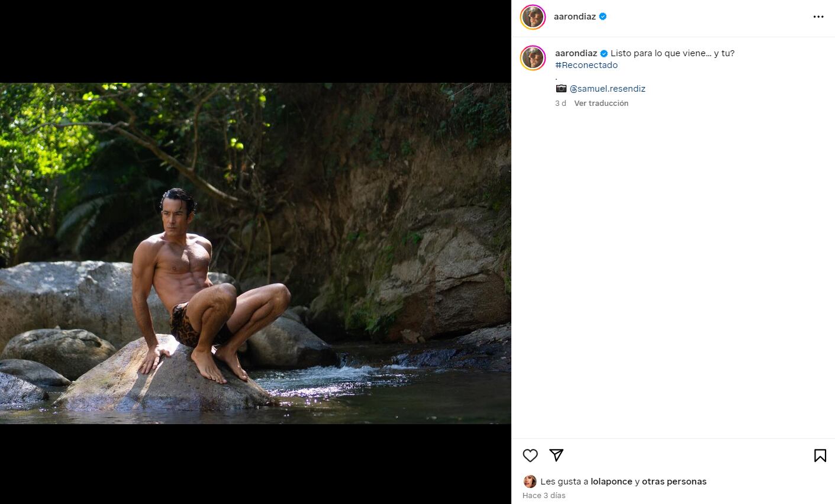Viewport: 835px width, 504px height.
Task: Click the verified badge in the post header
Action: pos(603,17)
